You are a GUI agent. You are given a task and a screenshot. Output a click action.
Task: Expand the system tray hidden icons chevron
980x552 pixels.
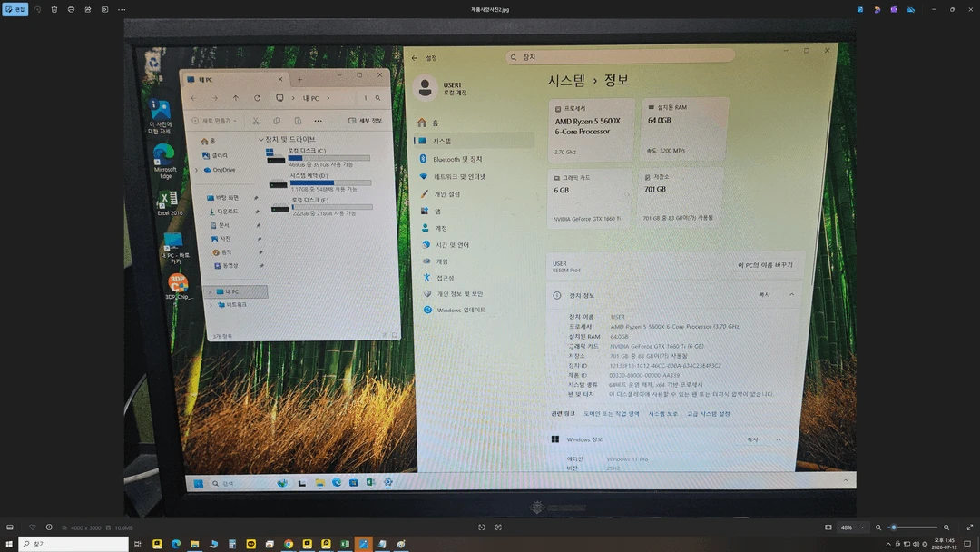pos(888,545)
